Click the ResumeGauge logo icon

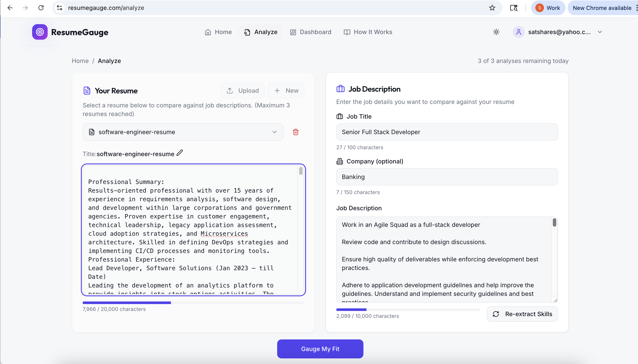pyautogui.click(x=40, y=32)
